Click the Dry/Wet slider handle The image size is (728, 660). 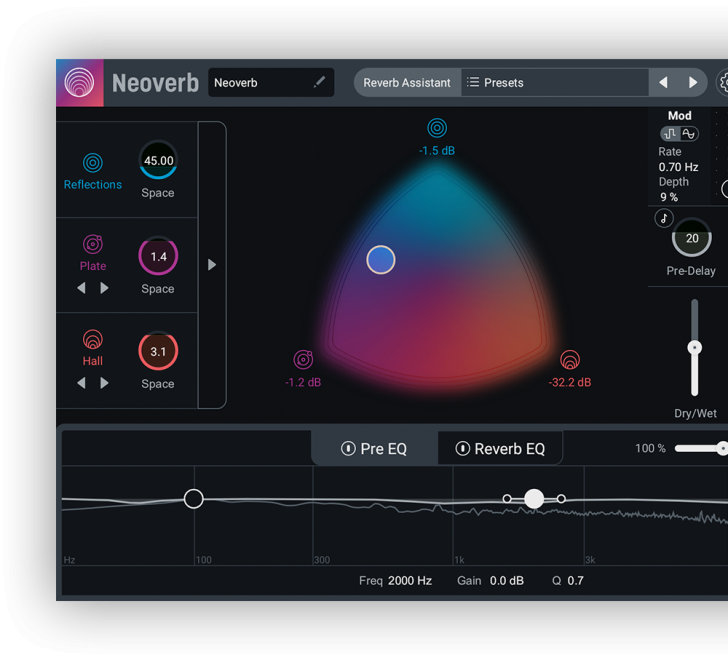[695, 347]
